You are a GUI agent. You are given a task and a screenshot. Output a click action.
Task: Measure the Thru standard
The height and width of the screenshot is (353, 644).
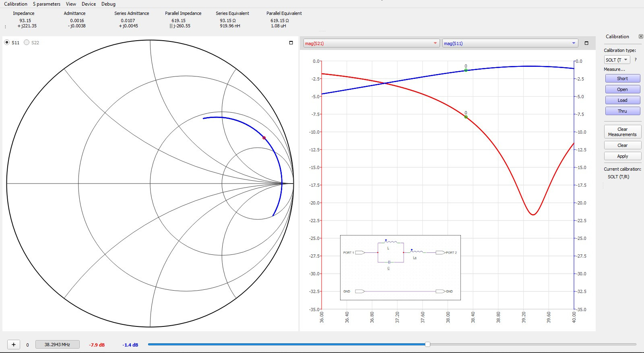[622, 111]
